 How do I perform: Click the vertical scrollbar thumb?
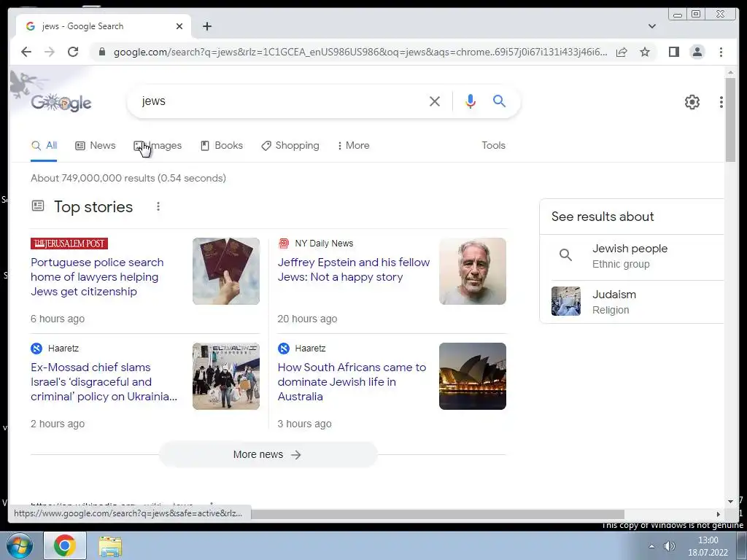pos(730,120)
